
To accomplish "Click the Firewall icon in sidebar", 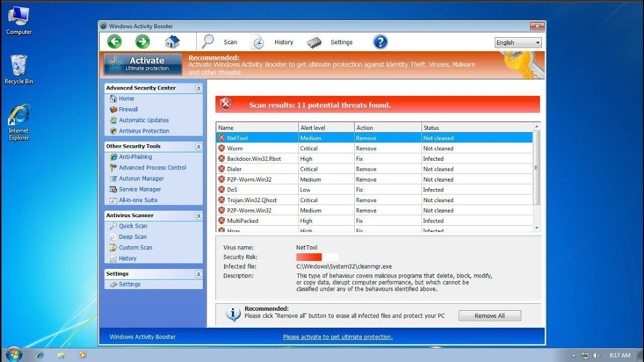I will point(113,110).
